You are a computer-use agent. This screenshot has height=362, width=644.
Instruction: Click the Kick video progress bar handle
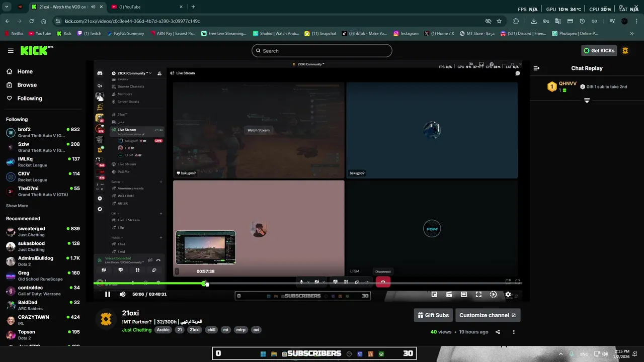point(204,284)
